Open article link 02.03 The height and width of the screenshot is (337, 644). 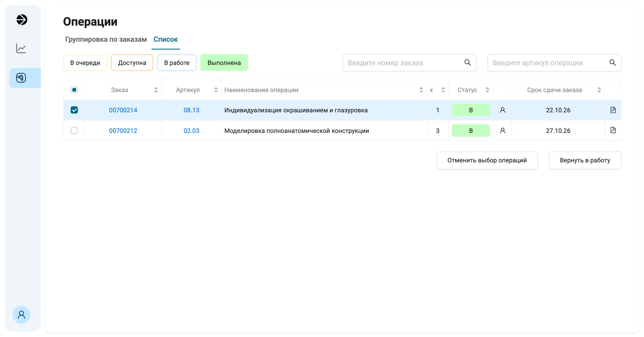(191, 131)
